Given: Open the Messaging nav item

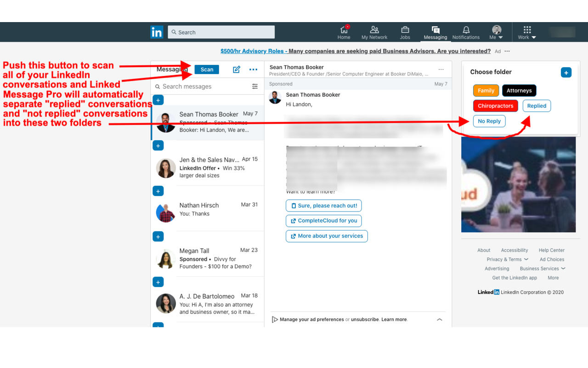Looking at the screenshot, I should pos(435,32).
